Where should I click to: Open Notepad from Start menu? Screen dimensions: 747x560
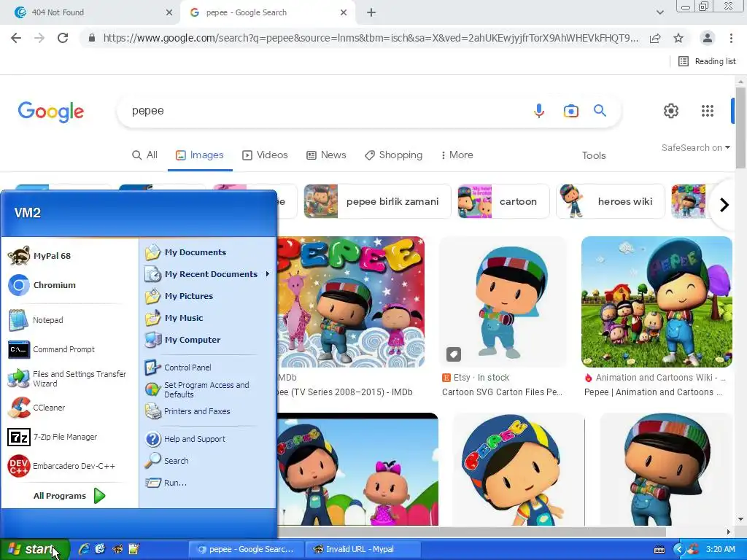click(68, 320)
